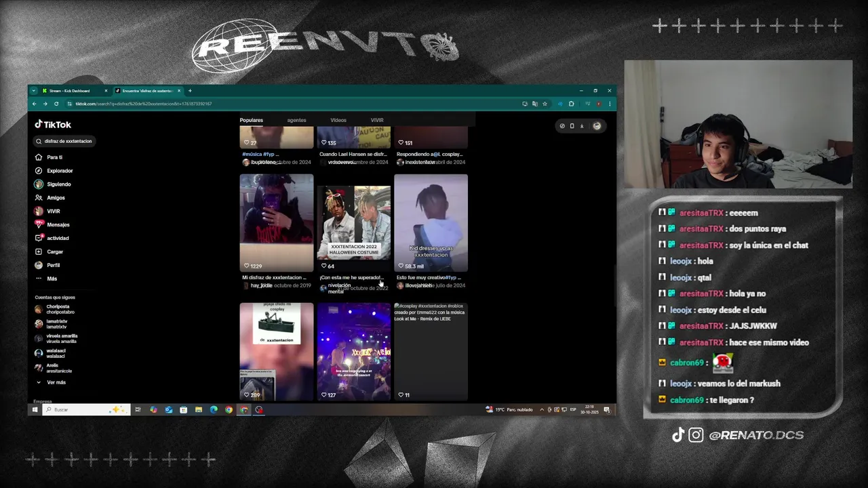The height and width of the screenshot is (488, 868).
Task: Click caption 'Cuando Lael Hansen se disfr...'
Action: [353, 154]
